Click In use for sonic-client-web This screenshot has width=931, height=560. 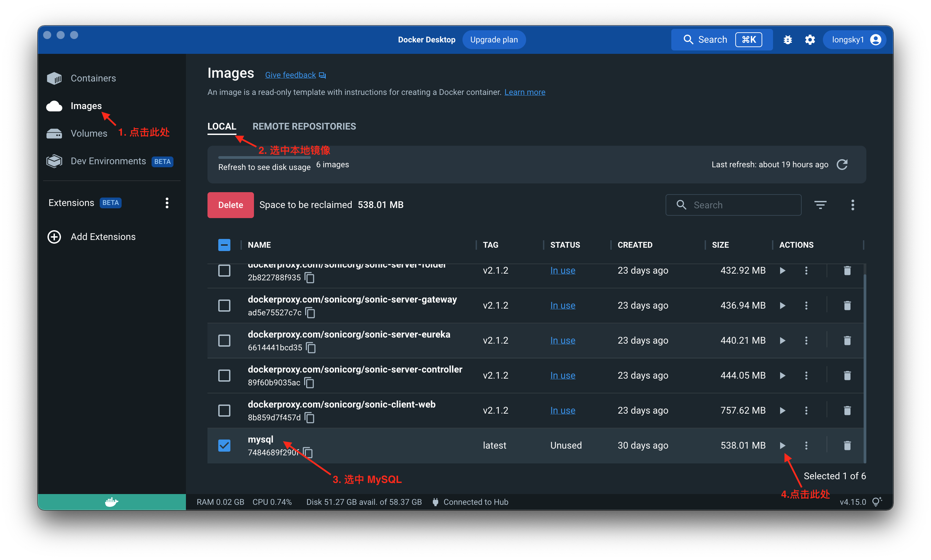(x=563, y=410)
